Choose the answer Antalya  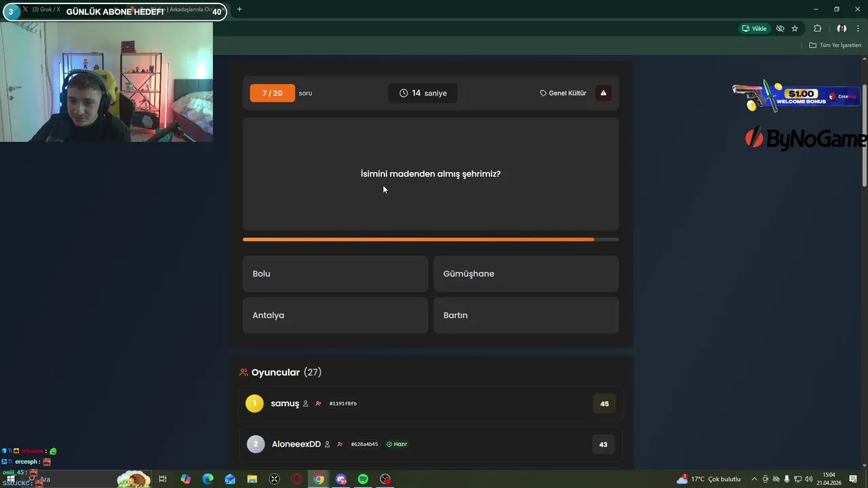click(x=335, y=315)
